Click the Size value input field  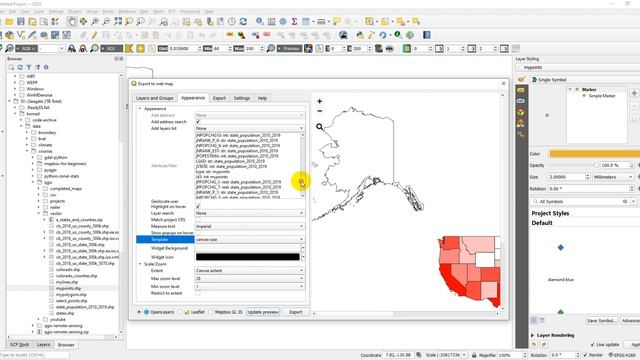pos(566,177)
